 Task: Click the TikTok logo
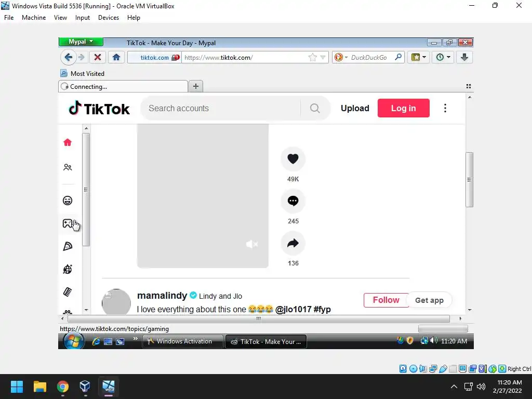pyautogui.click(x=99, y=108)
